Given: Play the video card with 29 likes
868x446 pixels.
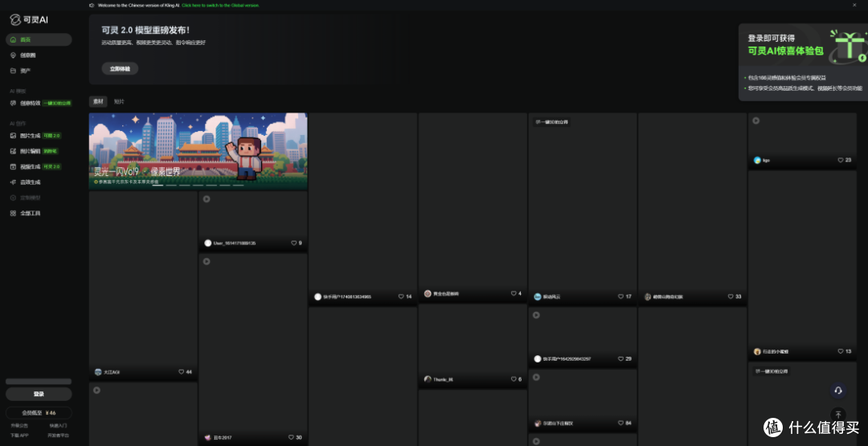Looking at the screenshot, I should click(536, 315).
